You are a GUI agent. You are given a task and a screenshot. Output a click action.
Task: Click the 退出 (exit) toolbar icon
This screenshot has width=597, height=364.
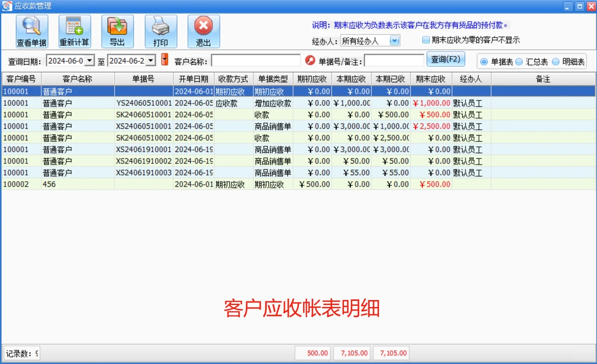(x=203, y=31)
